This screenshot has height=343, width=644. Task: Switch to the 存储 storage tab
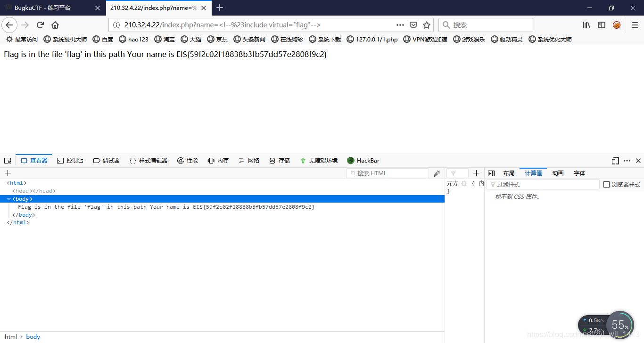pyautogui.click(x=280, y=161)
